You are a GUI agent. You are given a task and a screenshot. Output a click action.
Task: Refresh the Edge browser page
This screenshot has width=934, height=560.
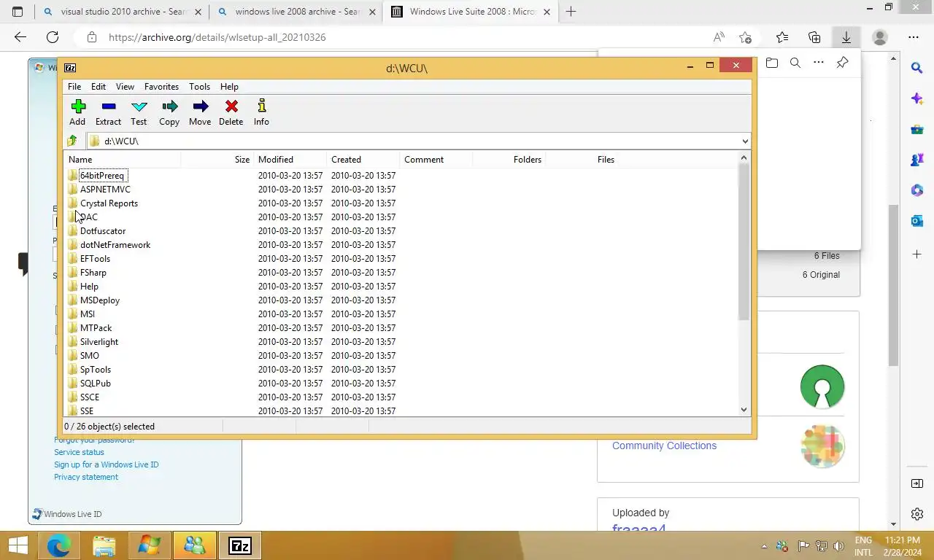click(53, 37)
